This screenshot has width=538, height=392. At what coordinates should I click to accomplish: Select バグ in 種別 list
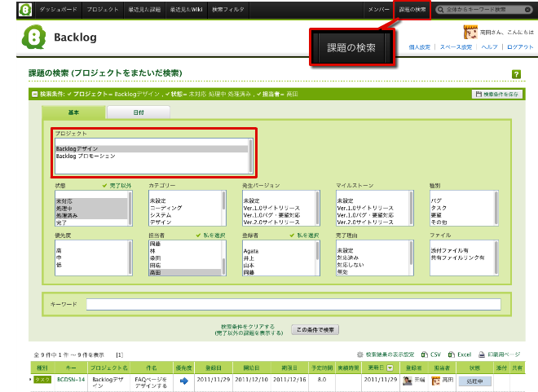pos(462,200)
